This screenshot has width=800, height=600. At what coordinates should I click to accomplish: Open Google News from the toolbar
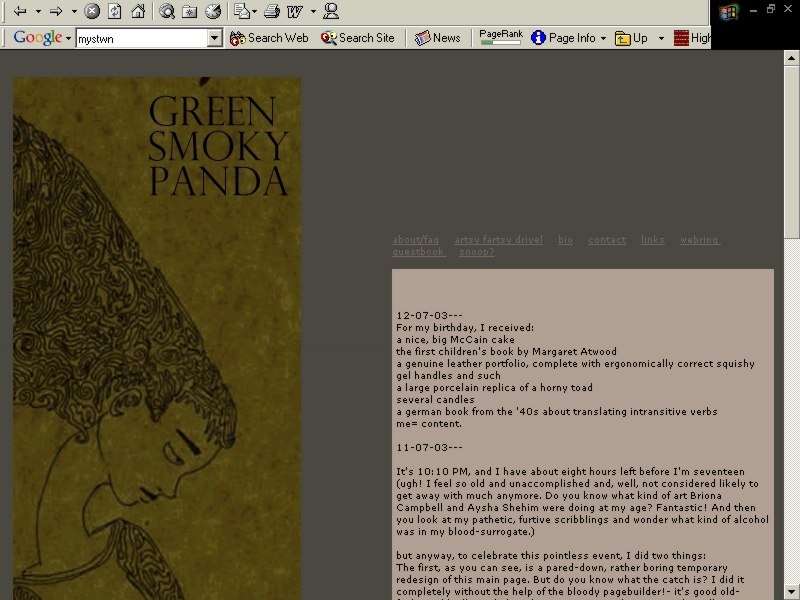click(437, 38)
